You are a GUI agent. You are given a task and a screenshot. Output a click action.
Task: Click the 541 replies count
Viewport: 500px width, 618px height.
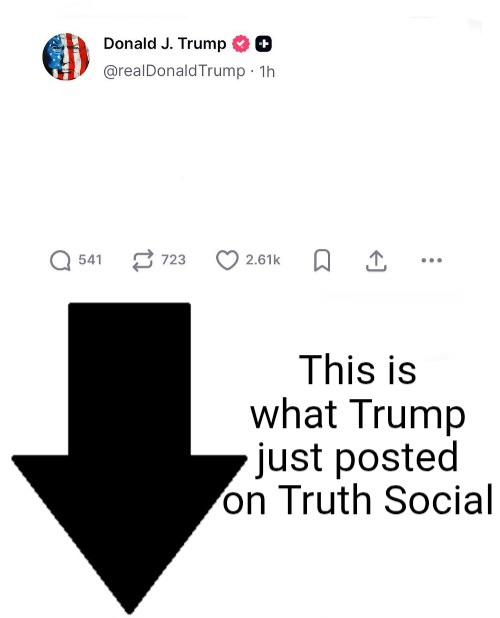click(90, 260)
